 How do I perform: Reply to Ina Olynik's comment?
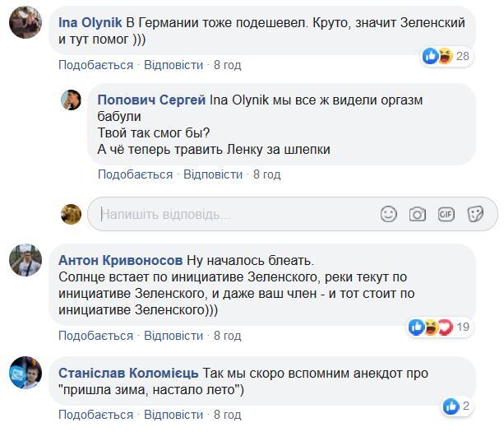coord(173,65)
